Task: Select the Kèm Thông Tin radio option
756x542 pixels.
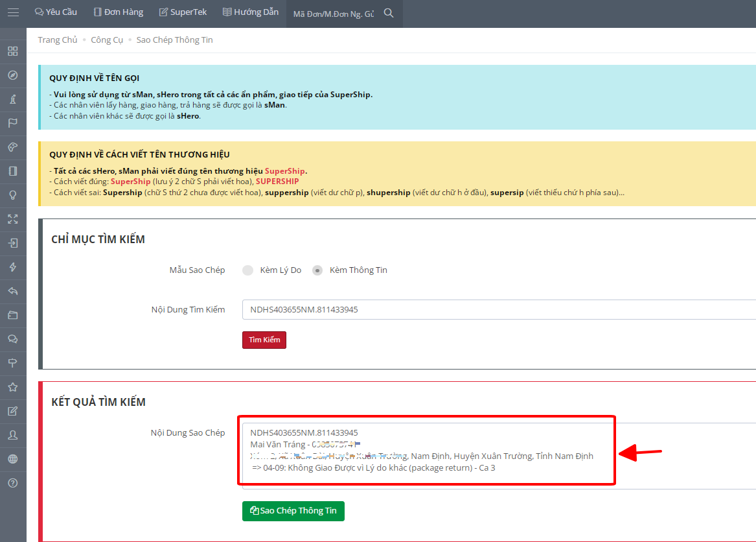Action: (x=317, y=270)
